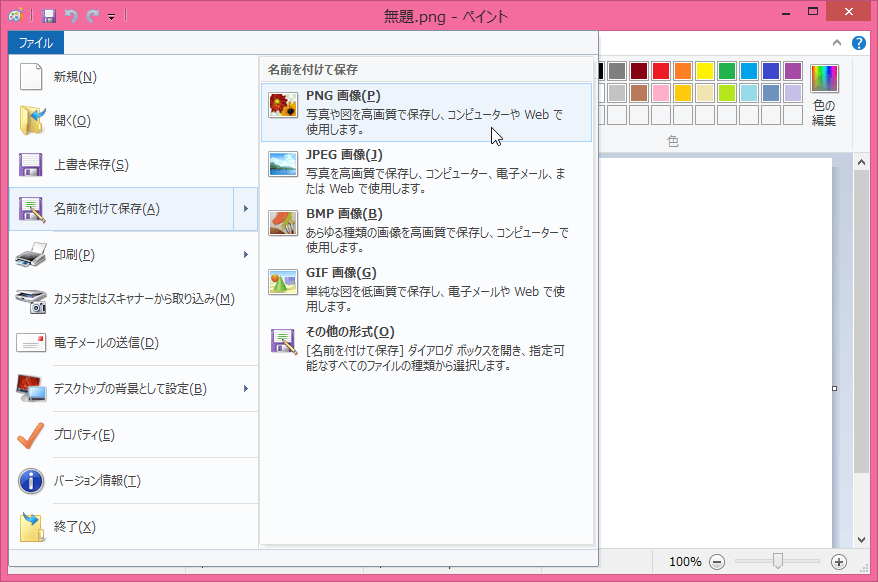Open Paint help question mark icon

(x=858, y=43)
